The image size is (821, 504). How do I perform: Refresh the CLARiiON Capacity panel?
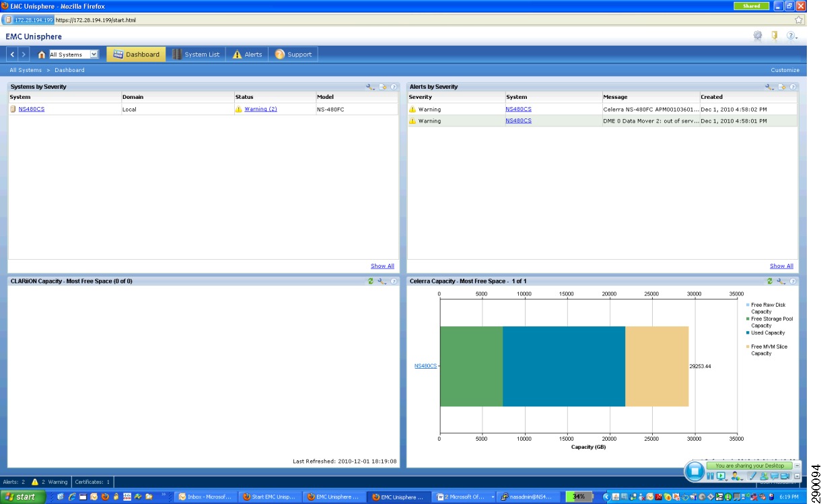click(x=371, y=281)
